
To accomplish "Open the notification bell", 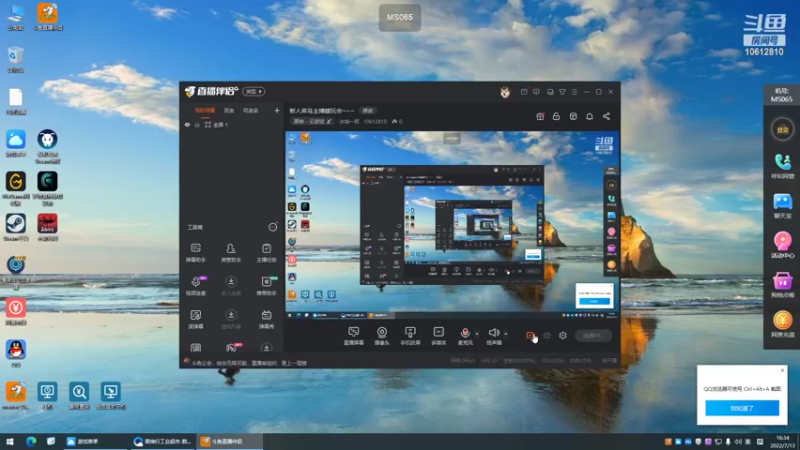I will 589,116.
